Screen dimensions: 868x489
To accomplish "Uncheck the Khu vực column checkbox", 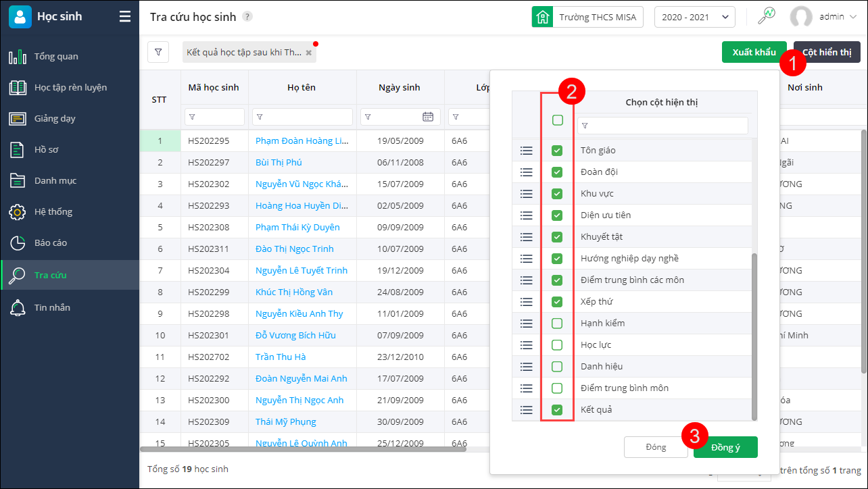I will pos(557,194).
